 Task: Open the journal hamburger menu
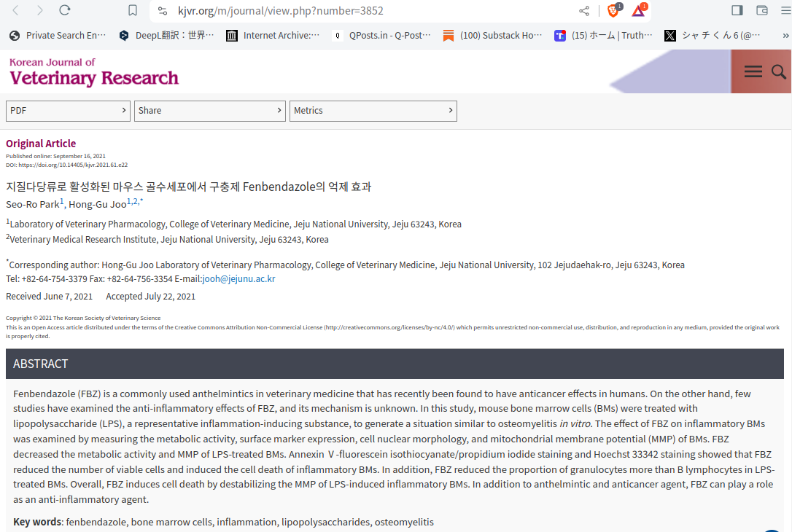pos(753,71)
